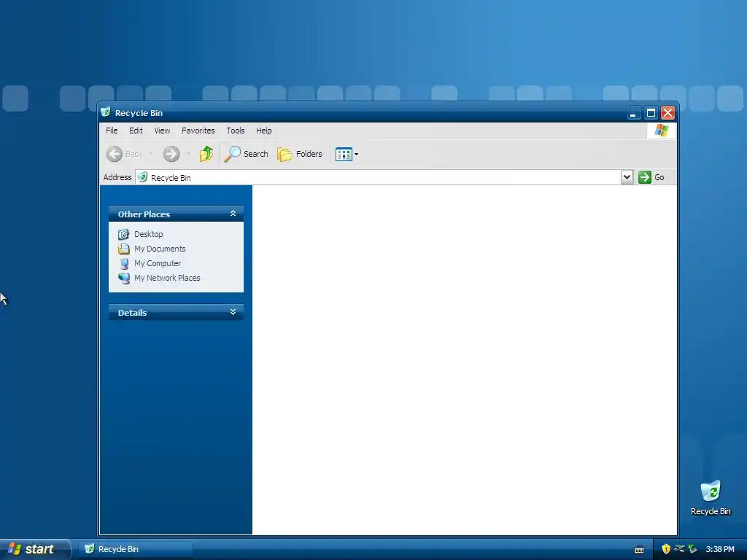Click the Back arrow toolbar icon

pyautogui.click(x=115, y=154)
